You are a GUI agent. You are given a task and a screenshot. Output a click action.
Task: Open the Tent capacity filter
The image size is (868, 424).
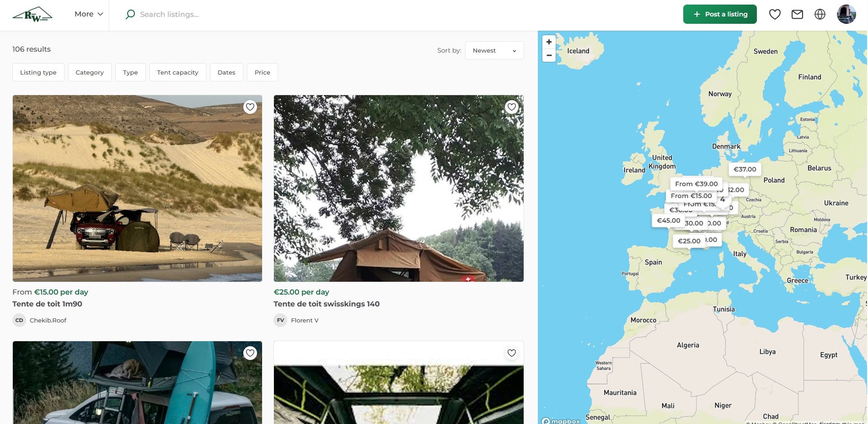tap(178, 72)
